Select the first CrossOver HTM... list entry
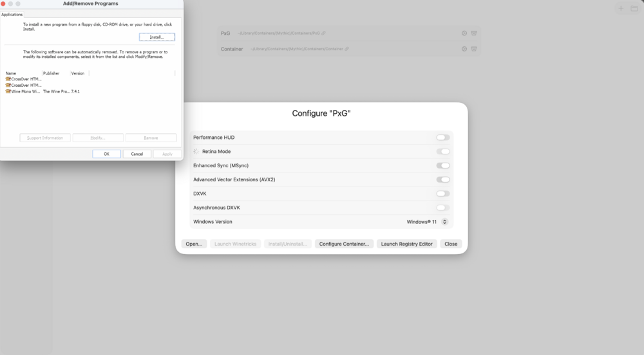 tap(23, 79)
